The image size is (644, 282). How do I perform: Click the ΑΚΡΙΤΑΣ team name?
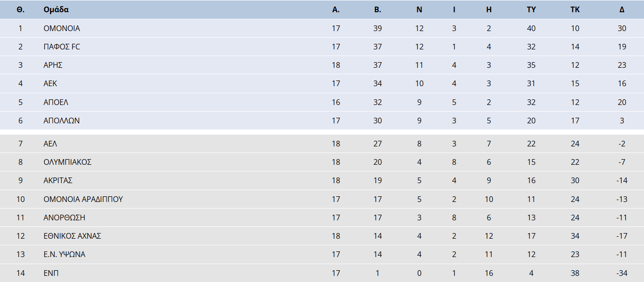pos(58,180)
